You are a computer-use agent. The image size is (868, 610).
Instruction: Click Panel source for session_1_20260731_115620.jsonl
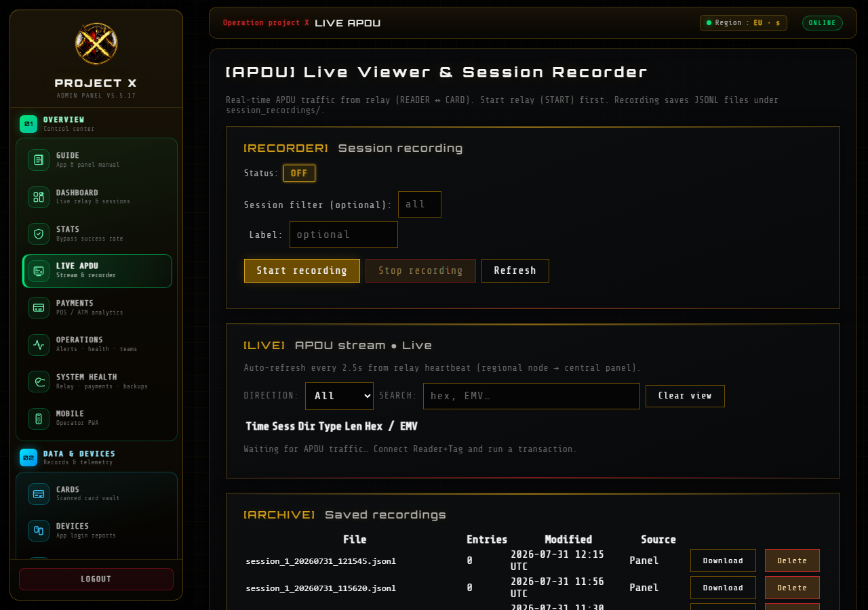coord(644,588)
